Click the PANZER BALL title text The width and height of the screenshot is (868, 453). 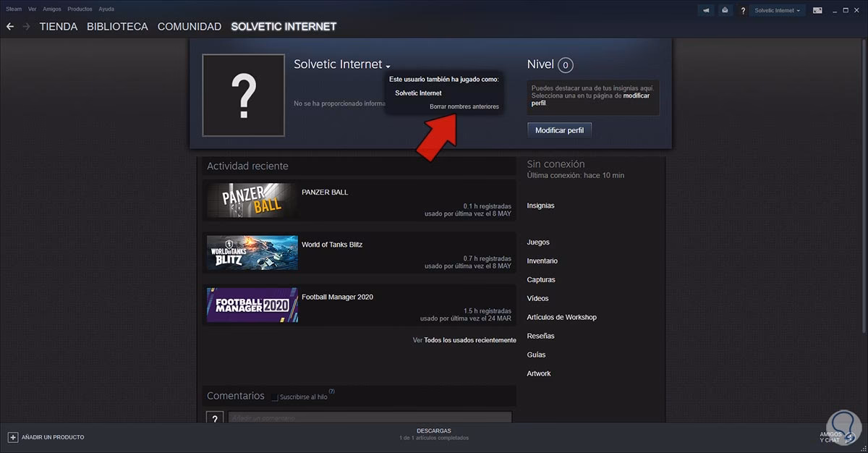click(325, 192)
